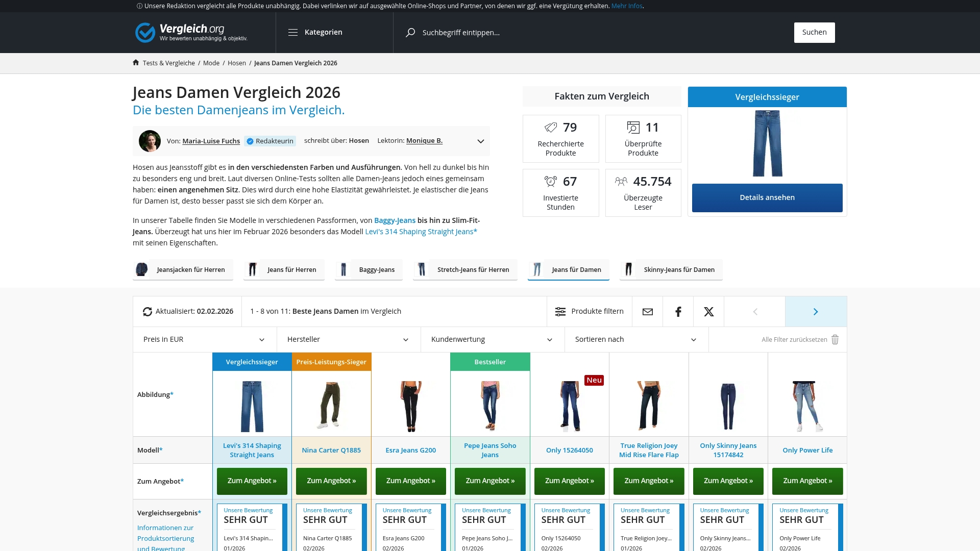980x551 pixels.
Task: Click Zum Angebot for Only Power Life
Action: pyautogui.click(x=807, y=481)
